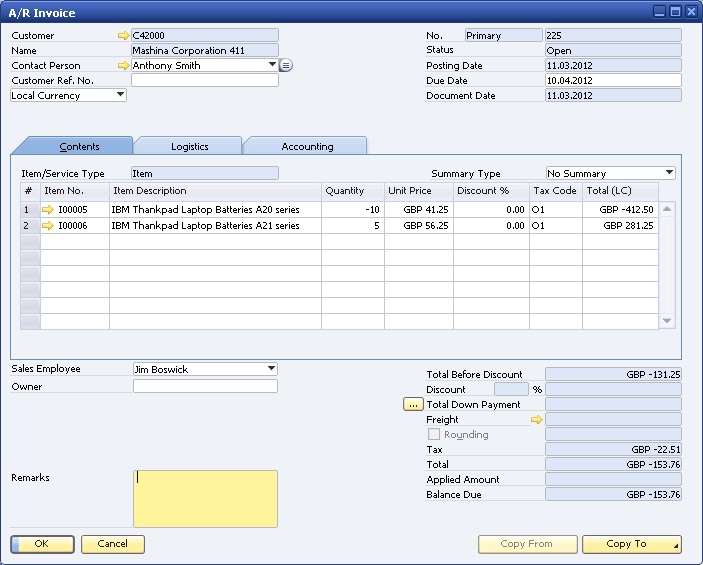
Task: Click the Quantity column header
Action: (x=353, y=191)
